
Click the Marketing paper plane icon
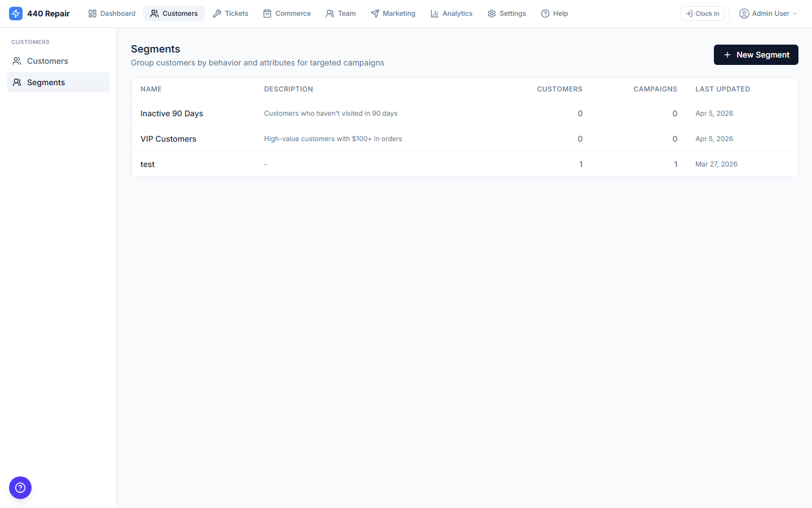(x=375, y=14)
